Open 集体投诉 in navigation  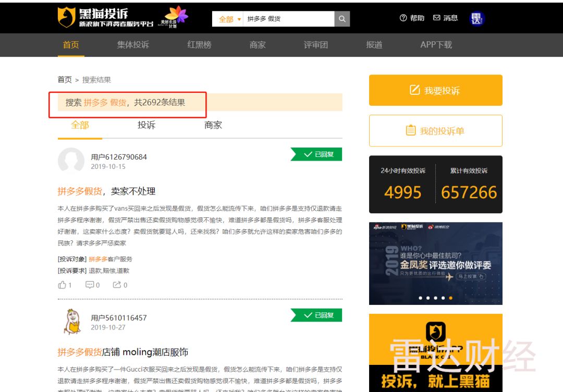(133, 45)
